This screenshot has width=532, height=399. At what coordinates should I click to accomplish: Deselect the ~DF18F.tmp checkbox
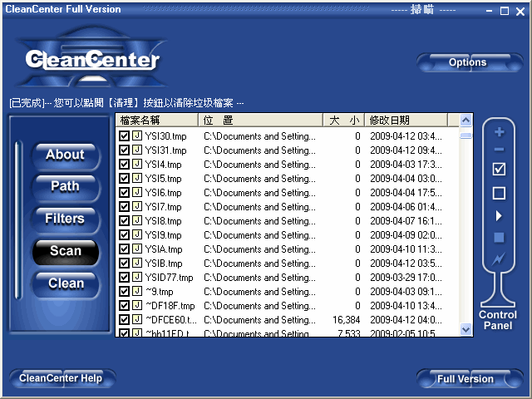pyautogui.click(x=124, y=306)
